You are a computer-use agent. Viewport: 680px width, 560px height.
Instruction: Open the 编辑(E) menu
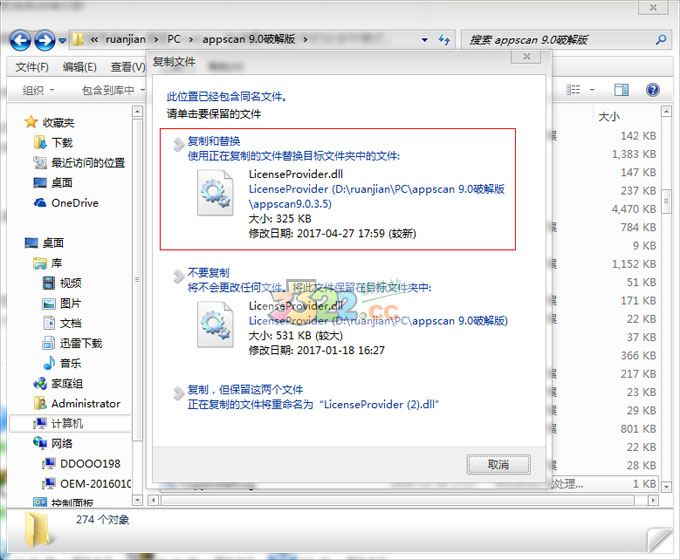pyautogui.click(x=79, y=67)
